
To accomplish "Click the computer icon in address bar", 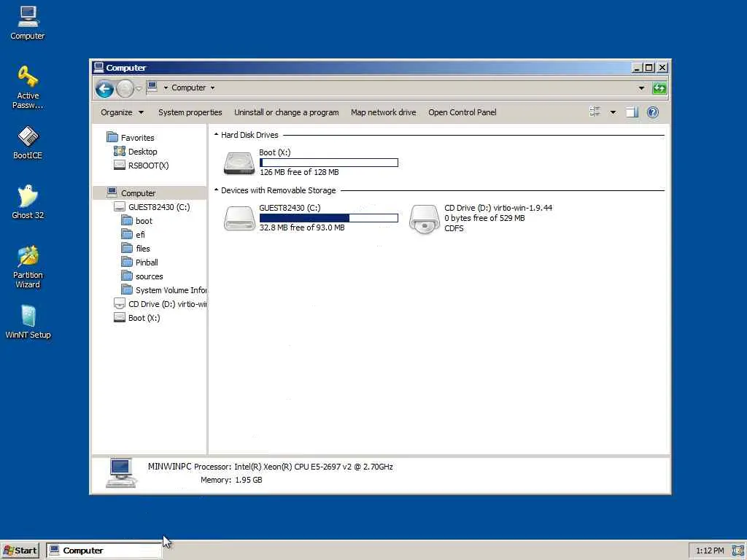I will (x=152, y=87).
